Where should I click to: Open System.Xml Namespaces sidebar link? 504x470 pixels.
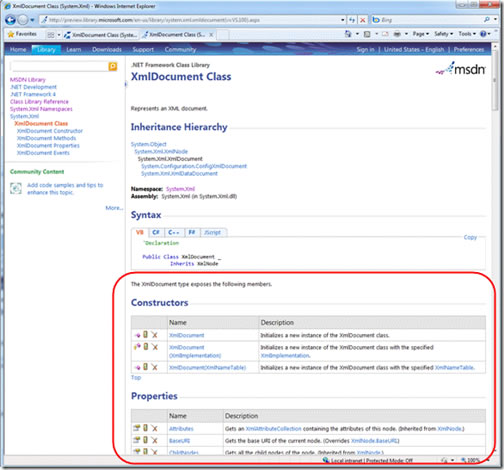point(41,109)
